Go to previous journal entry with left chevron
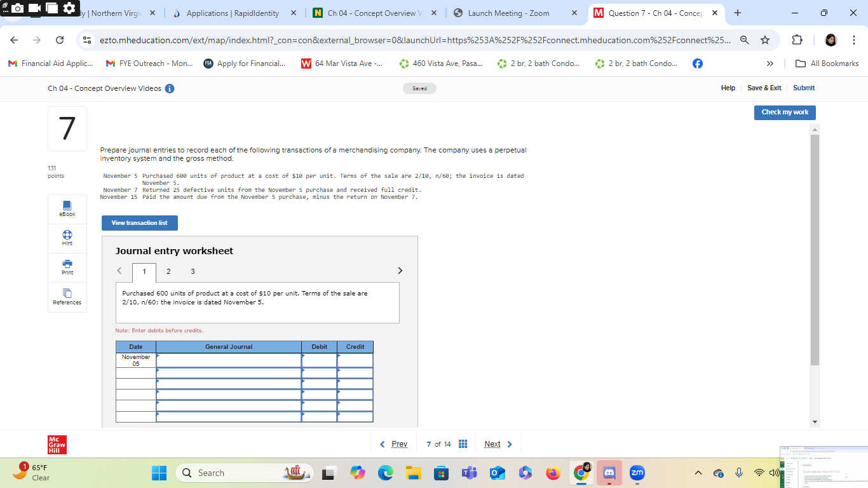 (119, 271)
